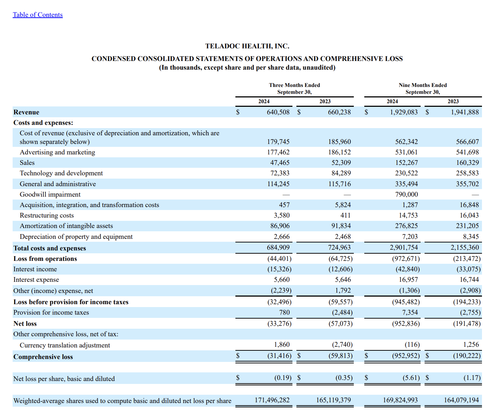Click 'Loss from operations' row label

coord(45,259)
